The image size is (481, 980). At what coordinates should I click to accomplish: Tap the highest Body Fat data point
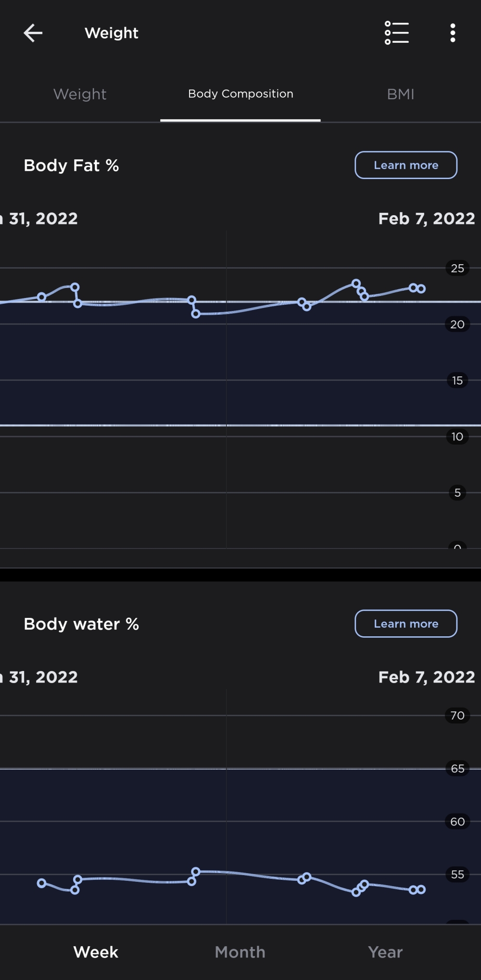click(x=356, y=283)
